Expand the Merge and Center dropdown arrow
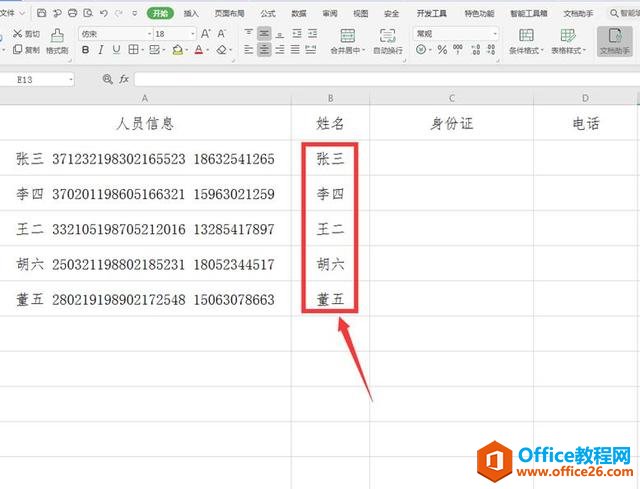Viewport: 640px width, 489px height. click(363, 50)
